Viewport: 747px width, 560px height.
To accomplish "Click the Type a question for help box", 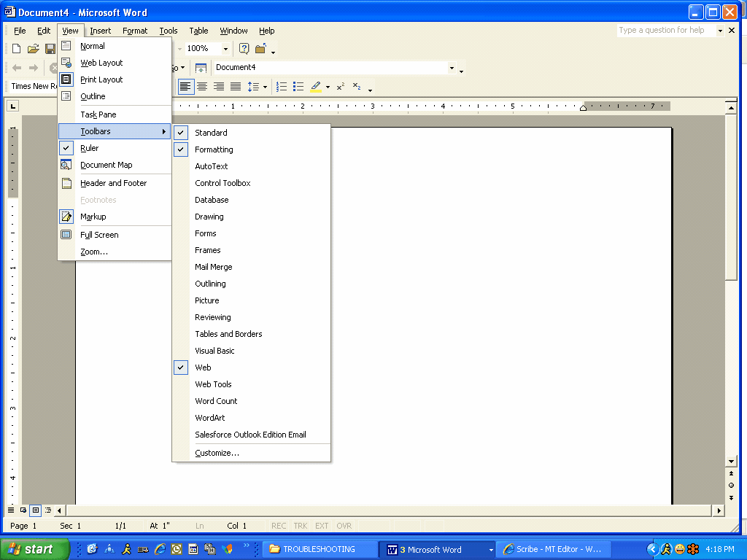I will click(x=666, y=31).
